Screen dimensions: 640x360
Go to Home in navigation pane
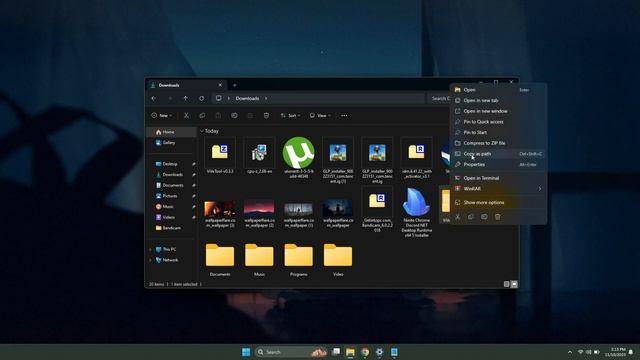pos(171,132)
